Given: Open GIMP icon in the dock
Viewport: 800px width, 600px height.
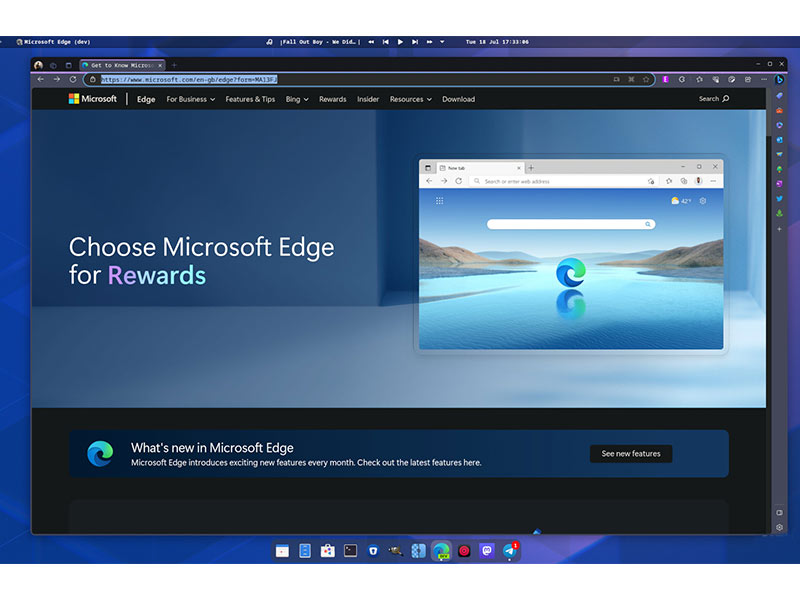Looking at the screenshot, I should (395, 551).
